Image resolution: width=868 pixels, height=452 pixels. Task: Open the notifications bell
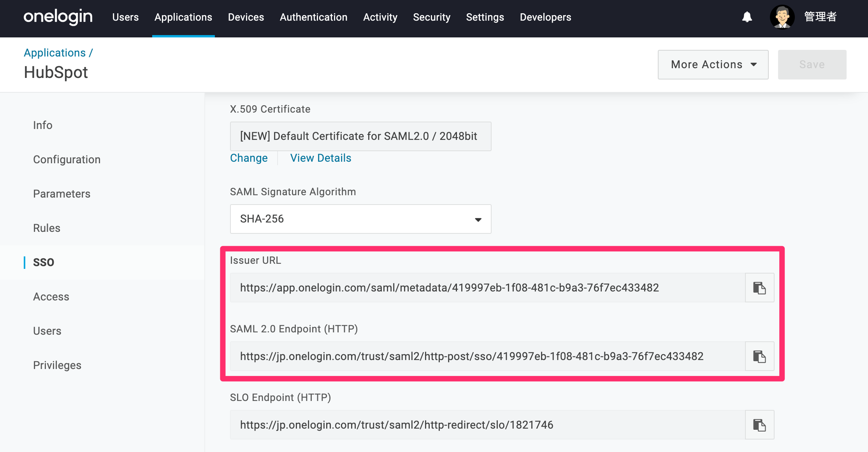[747, 17]
